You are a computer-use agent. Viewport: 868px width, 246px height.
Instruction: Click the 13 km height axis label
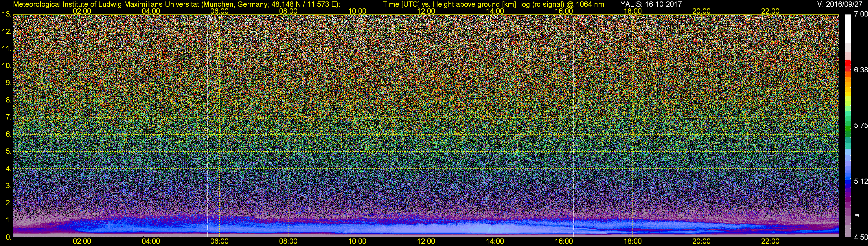point(6,14)
